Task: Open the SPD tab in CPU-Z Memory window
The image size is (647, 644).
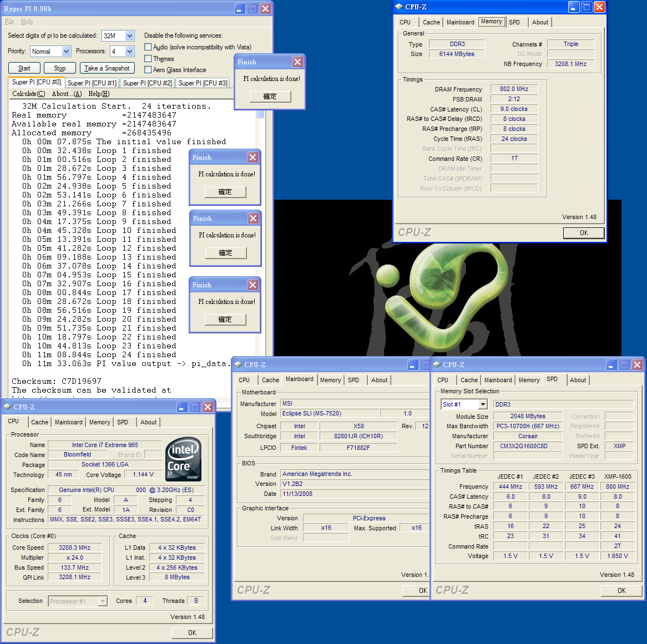Action: click(x=514, y=22)
